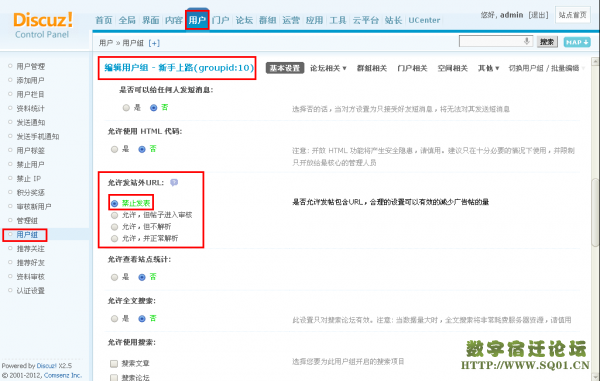
Task: Expand the 论坛相关 dropdown tab
Action: pos(328,68)
